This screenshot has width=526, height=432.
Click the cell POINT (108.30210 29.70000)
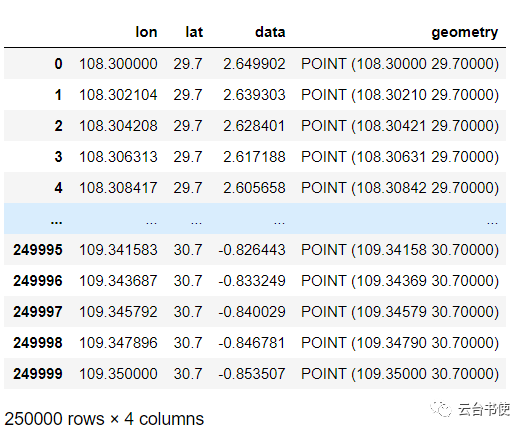400,95
